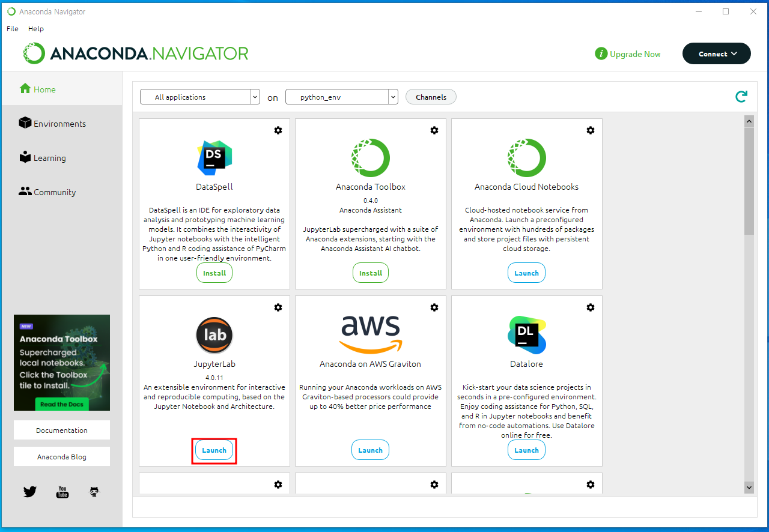This screenshot has width=769, height=532.
Task: Click the JupyterLab title text
Action: point(214,364)
